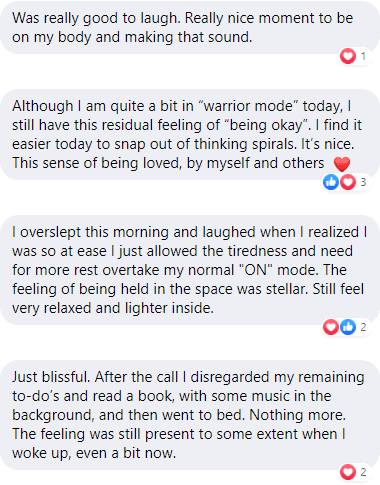The image size is (380, 485).
Task: Open reaction count 2 on blissful comment
Action: click(x=363, y=472)
